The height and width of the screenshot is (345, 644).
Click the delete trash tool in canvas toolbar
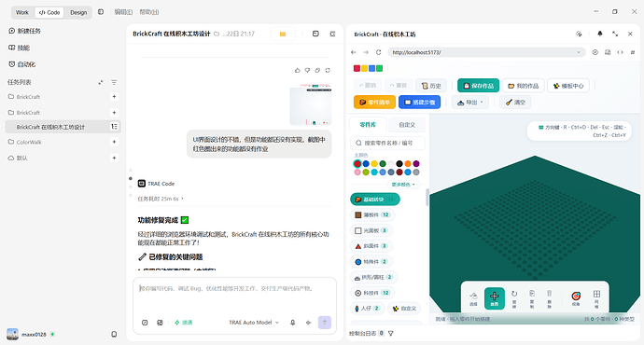tap(549, 298)
